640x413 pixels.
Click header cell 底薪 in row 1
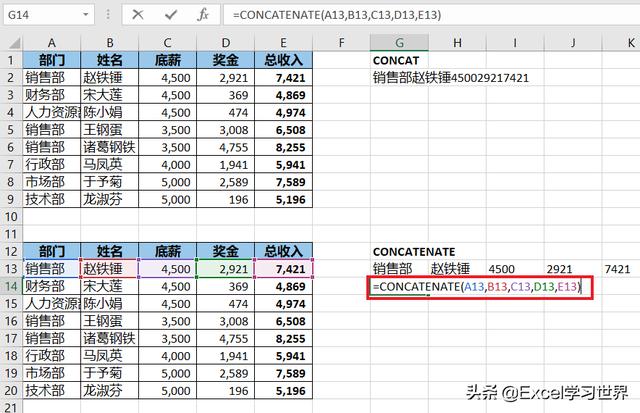coord(167,60)
